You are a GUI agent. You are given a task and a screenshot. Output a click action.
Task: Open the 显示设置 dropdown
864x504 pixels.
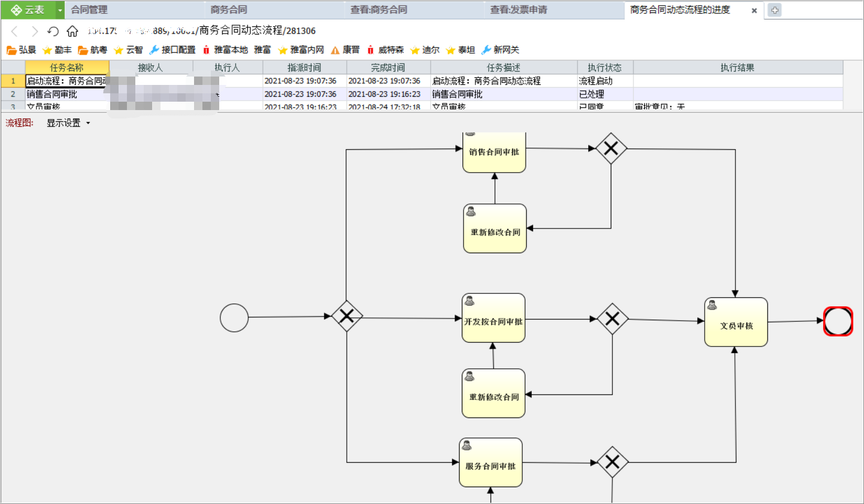68,123
